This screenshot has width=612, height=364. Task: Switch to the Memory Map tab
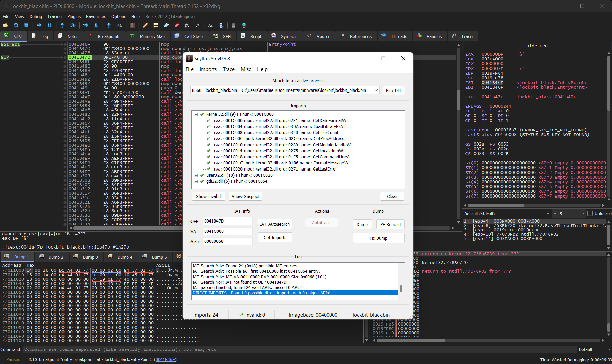pyautogui.click(x=152, y=36)
